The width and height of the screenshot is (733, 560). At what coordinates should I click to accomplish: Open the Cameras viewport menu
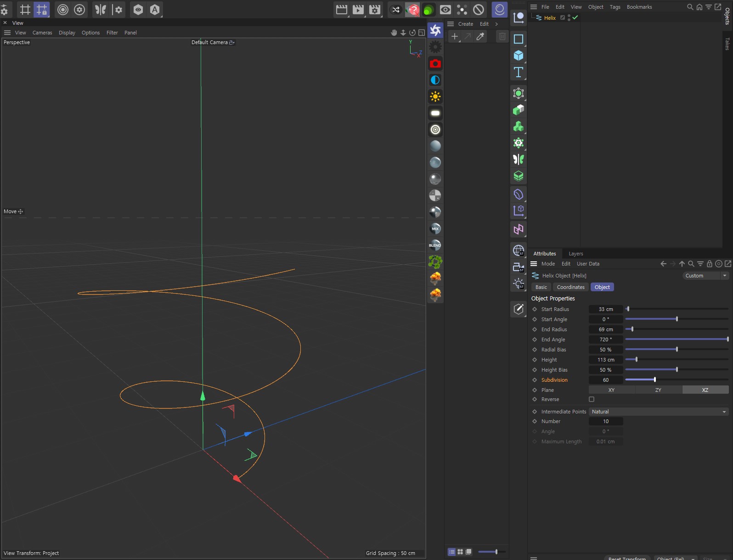(42, 33)
